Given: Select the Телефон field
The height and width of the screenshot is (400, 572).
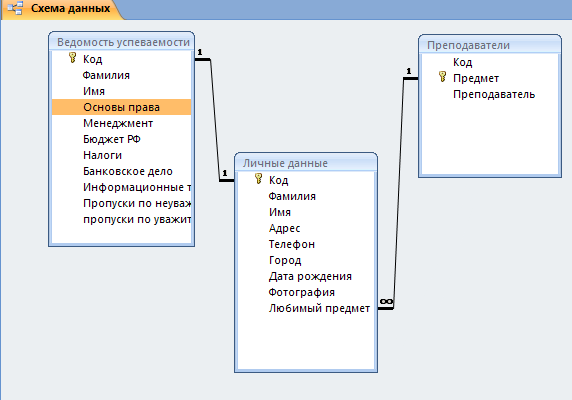Looking at the screenshot, I should 306,244.
